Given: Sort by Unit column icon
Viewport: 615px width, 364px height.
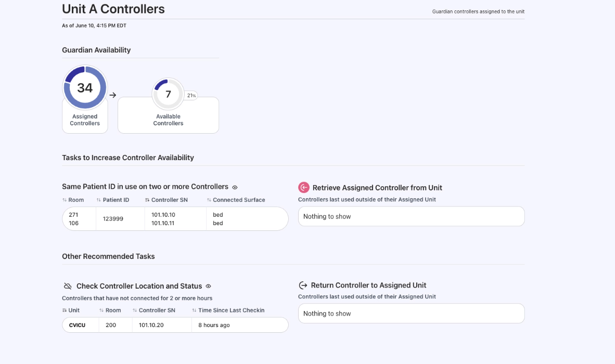Looking at the screenshot, I should 65,310.
